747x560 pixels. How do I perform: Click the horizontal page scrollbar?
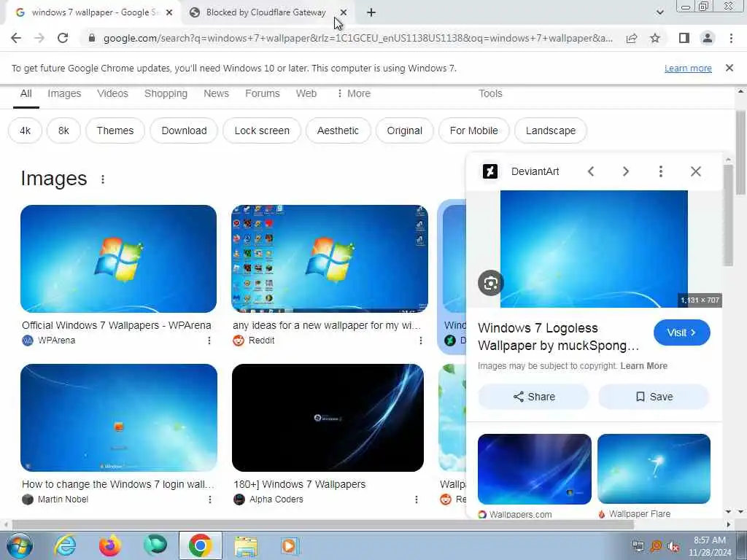[x=323, y=525]
